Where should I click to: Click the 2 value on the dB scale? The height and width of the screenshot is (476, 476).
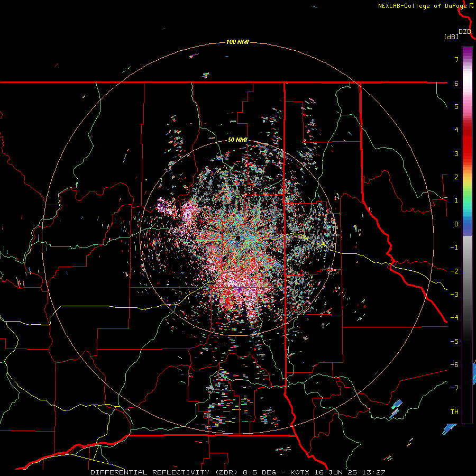click(456, 177)
